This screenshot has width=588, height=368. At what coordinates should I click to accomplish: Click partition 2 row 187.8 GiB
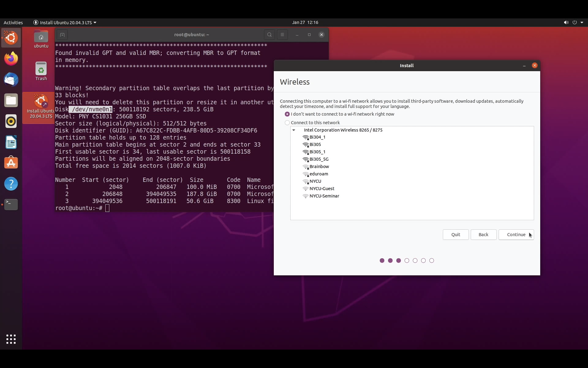164,194
